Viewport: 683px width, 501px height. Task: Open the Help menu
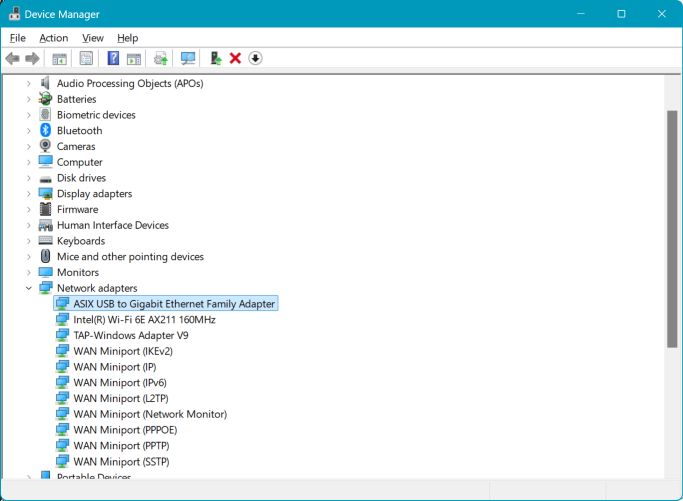(128, 38)
